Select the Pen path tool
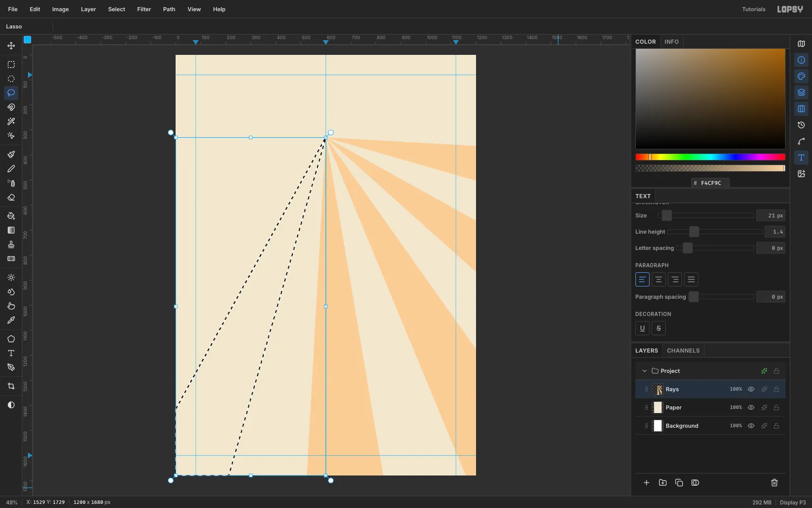 click(x=11, y=367)
